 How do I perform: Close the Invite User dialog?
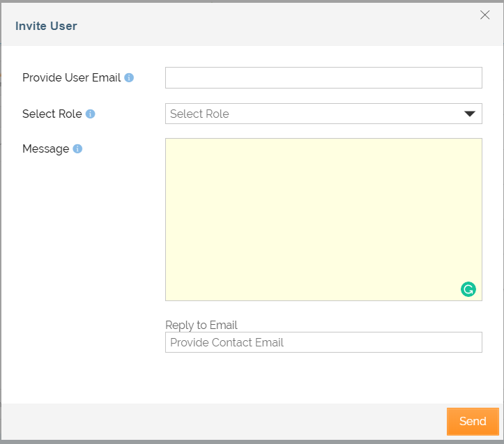(484, 15)
